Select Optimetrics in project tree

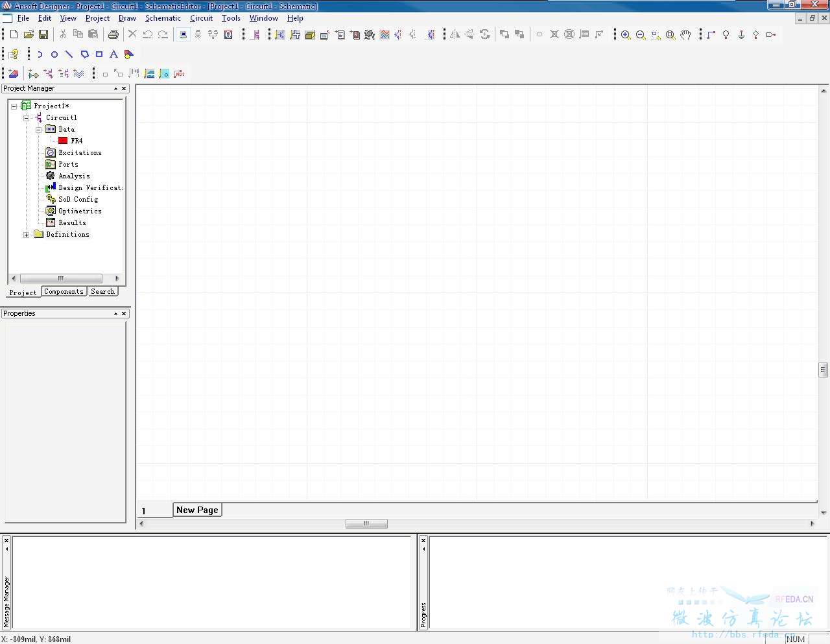80,211
